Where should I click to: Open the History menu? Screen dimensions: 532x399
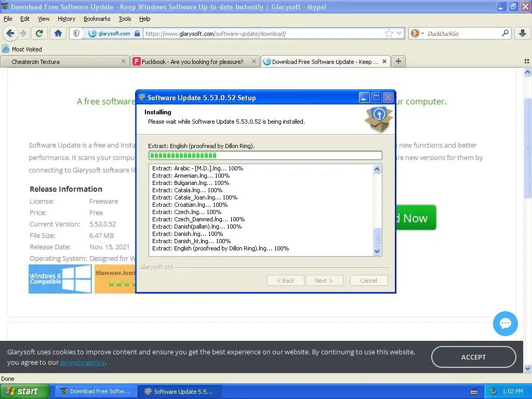(66, 19)
